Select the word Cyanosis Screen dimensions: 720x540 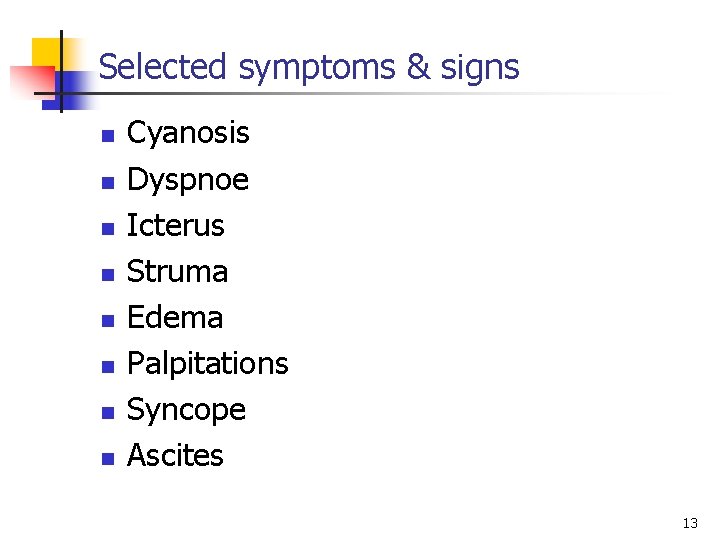click(x=188, y=133)
